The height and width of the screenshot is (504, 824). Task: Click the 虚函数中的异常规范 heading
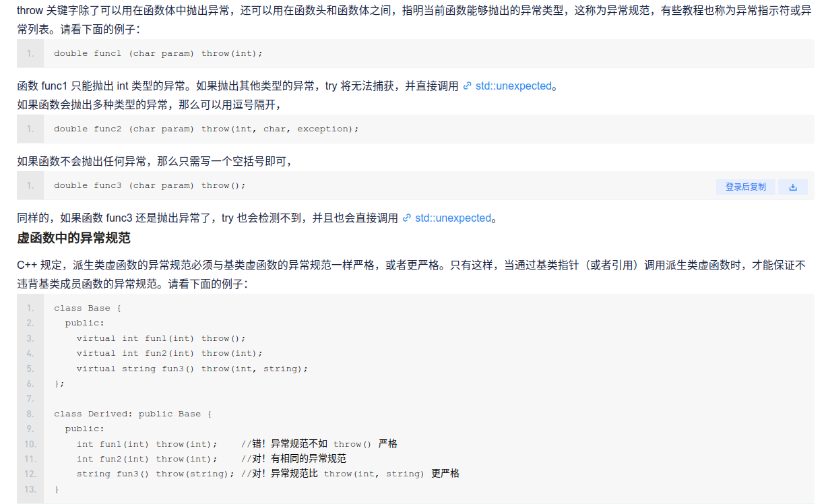tap(73, 238)
